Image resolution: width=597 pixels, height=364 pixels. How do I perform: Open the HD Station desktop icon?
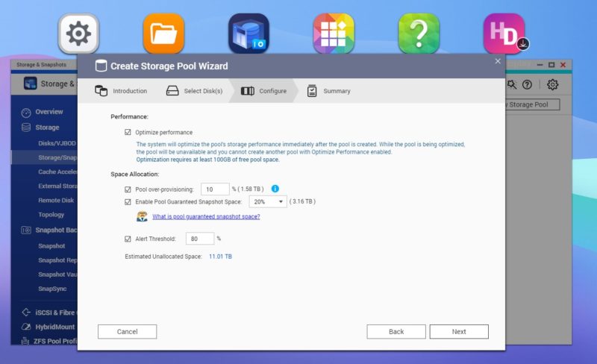pyautogui.click(x=504, y=34)
